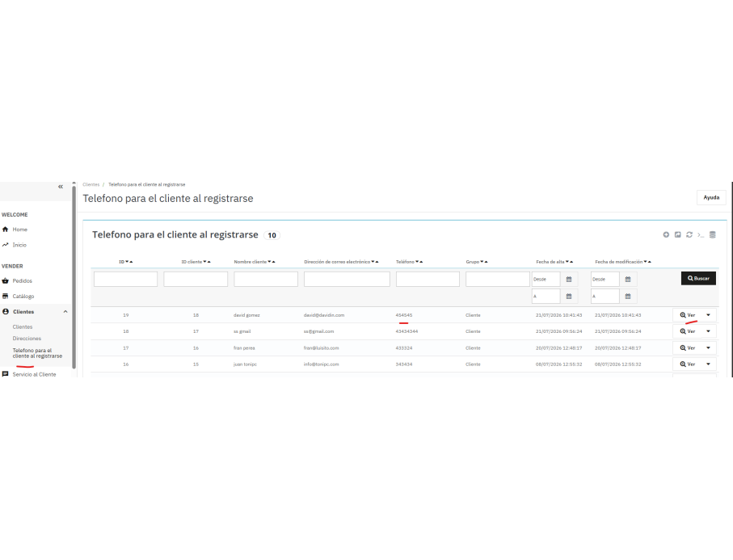
Task: Collapse the Clientes menu chevron
Action: point(65,312)
